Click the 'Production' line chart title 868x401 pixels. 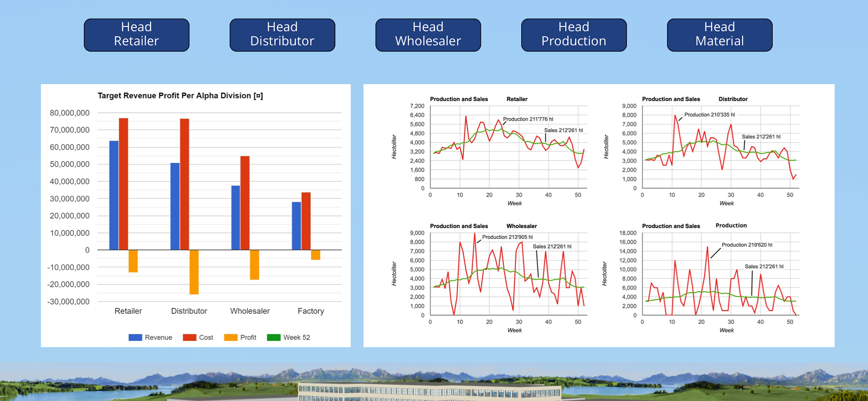coord(731,225)
